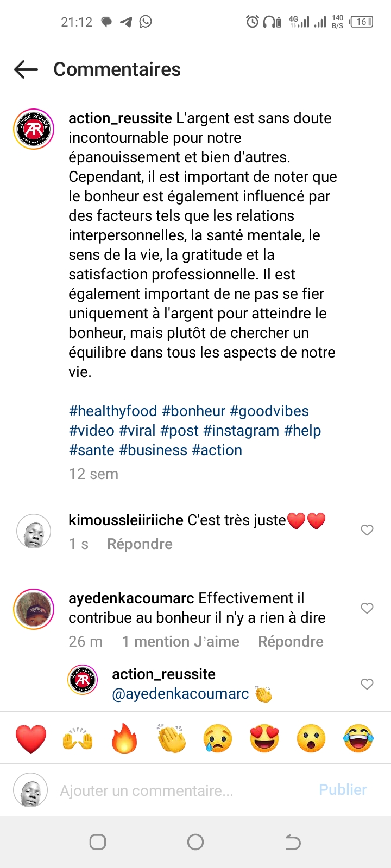This screenshot has width=391, height=868.
Task: Insert the fire emoji
Action: [x=124, y=738]
